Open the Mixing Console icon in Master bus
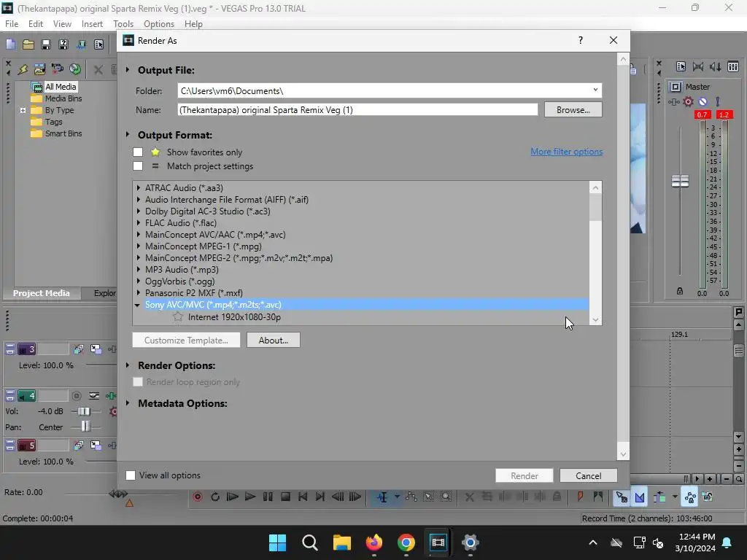Image resolution: width=747 pixels, height=560 pixels. tap(732, 66)
